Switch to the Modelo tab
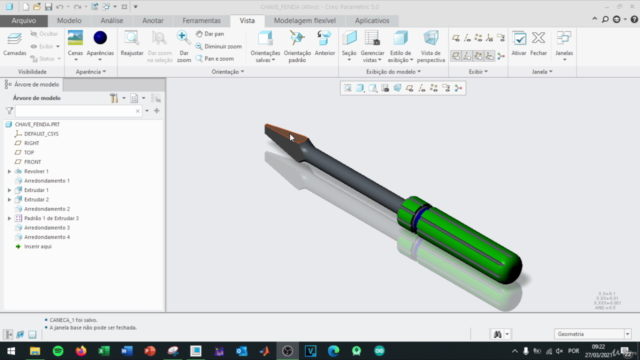640x360 pixels. pyautogui.click(x=69, y=20)
